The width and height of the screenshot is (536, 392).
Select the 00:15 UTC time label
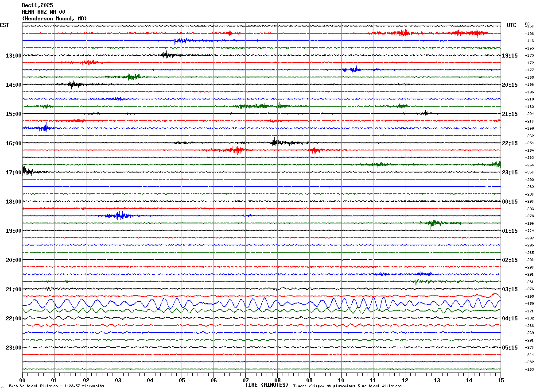click(x=510, y=202)
